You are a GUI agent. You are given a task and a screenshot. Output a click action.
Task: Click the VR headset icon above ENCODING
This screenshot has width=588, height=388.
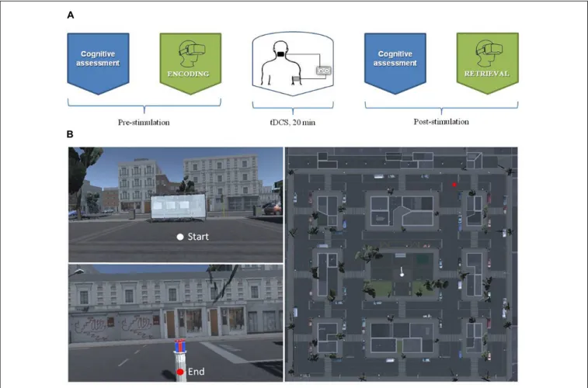(191, 54)
